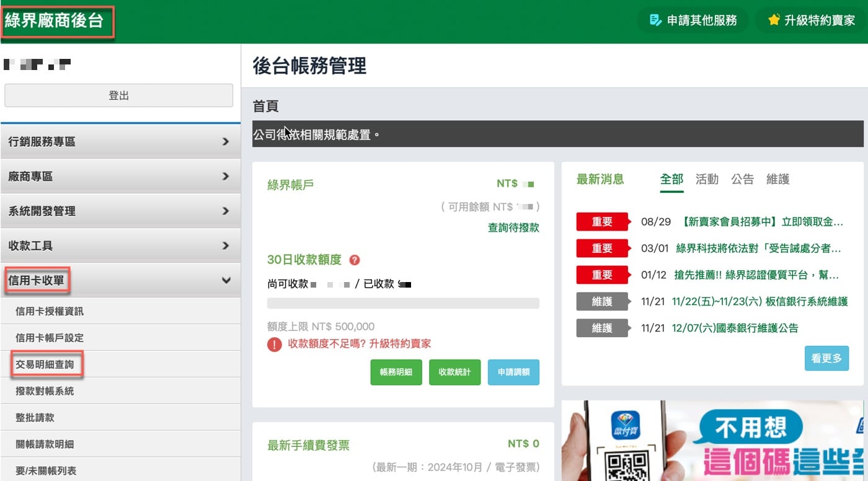Click the 看更多 button
This screenshot has width=868, height=481.
[x=826, y=358]
